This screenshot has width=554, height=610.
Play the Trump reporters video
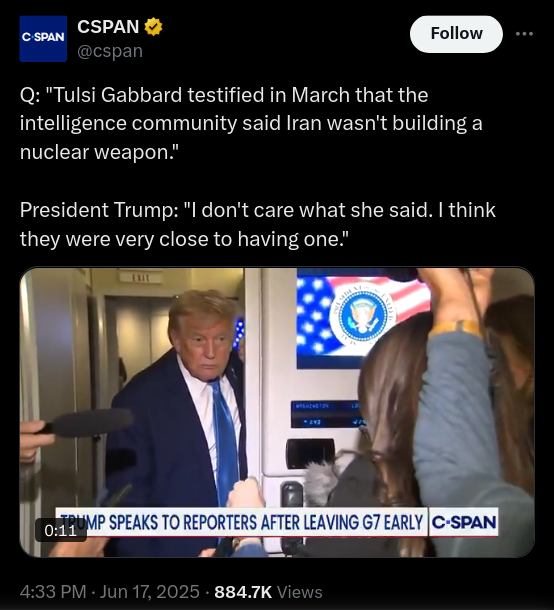click(277, 412)
